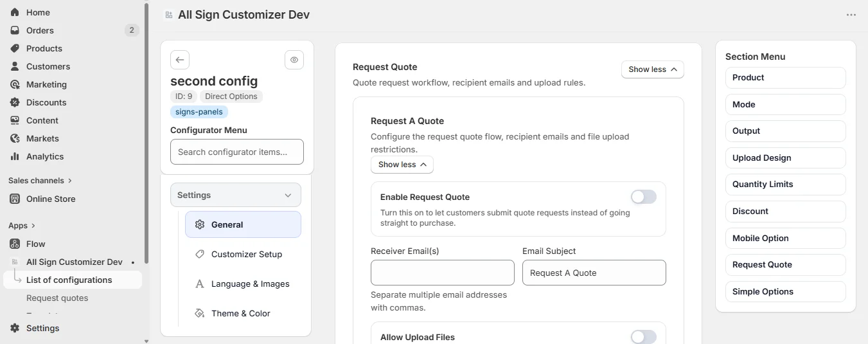The width and height of the screenshot is (868, 344).
Task: Click the Receiver Email(s) input field
Action: point(443,273)
